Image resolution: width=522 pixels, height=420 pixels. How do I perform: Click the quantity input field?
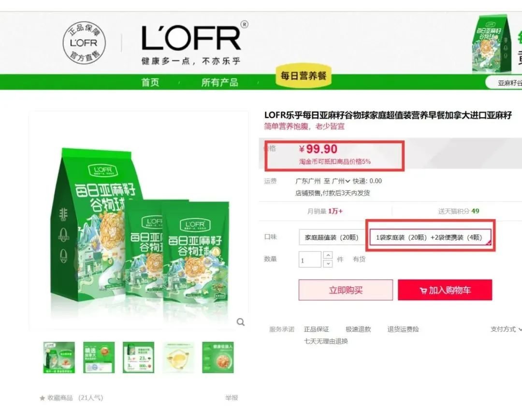pos(310,260)
